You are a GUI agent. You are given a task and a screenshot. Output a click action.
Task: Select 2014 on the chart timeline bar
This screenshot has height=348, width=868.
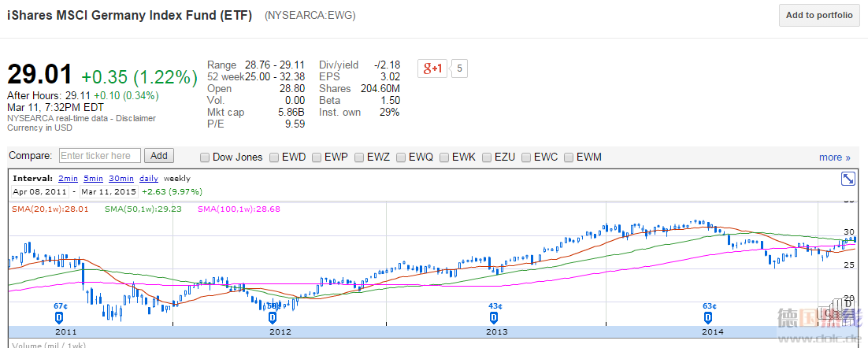click(x=713, y=332)
